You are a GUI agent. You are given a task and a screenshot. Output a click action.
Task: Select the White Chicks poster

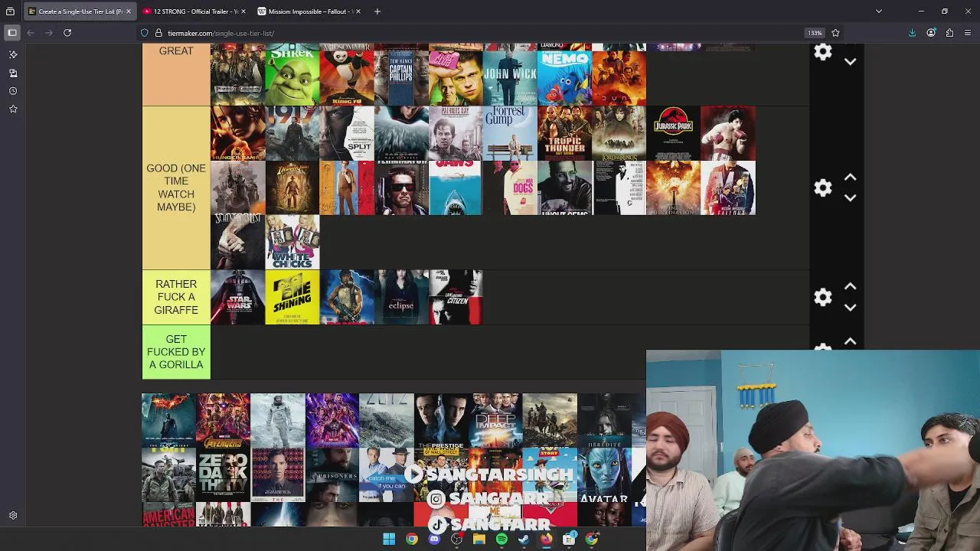click(292, 243)
